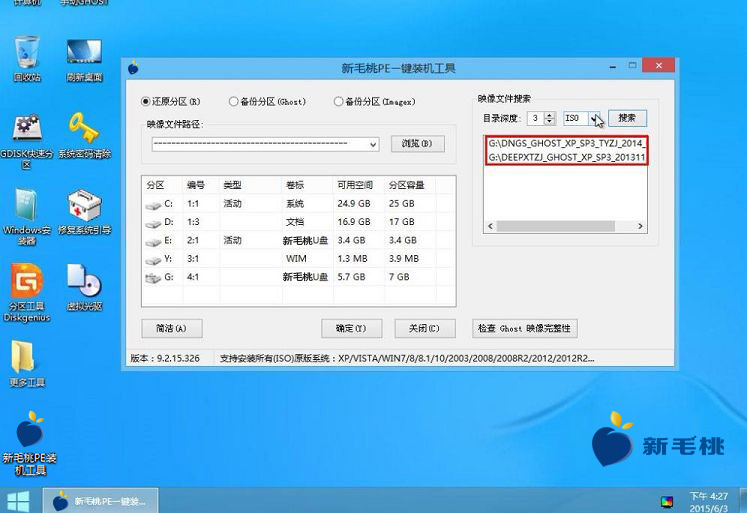Click the 关闭 (C) close button
The image size is (747, 513).
click(x=424, y=328)
